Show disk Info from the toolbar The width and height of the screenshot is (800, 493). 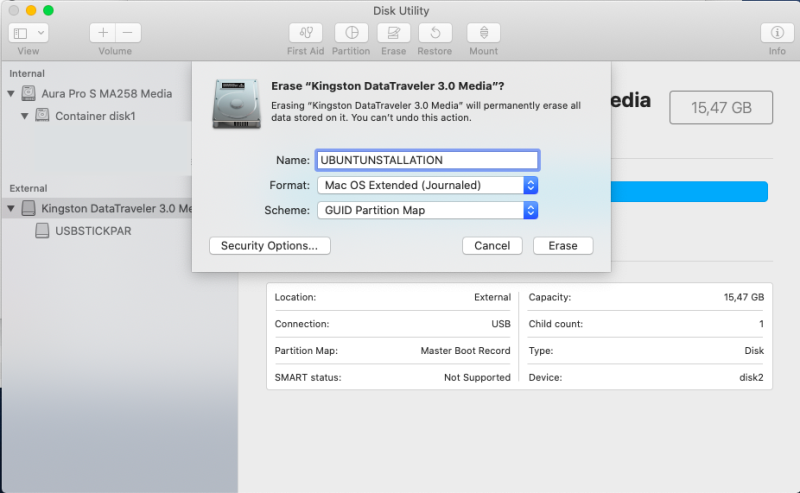pos(777,33)
